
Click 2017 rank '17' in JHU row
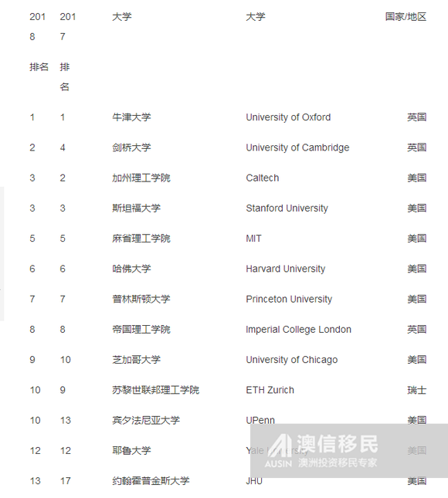click(66, 481)
